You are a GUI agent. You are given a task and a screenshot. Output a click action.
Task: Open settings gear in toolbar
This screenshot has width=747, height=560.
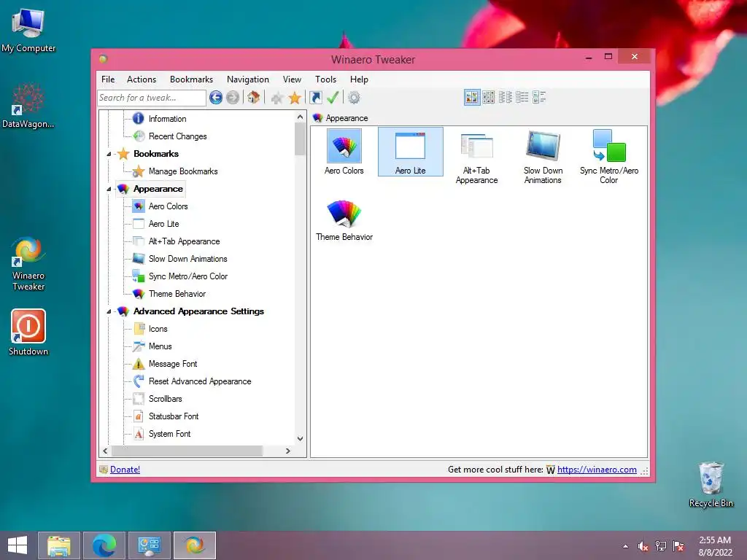point(354,98)
